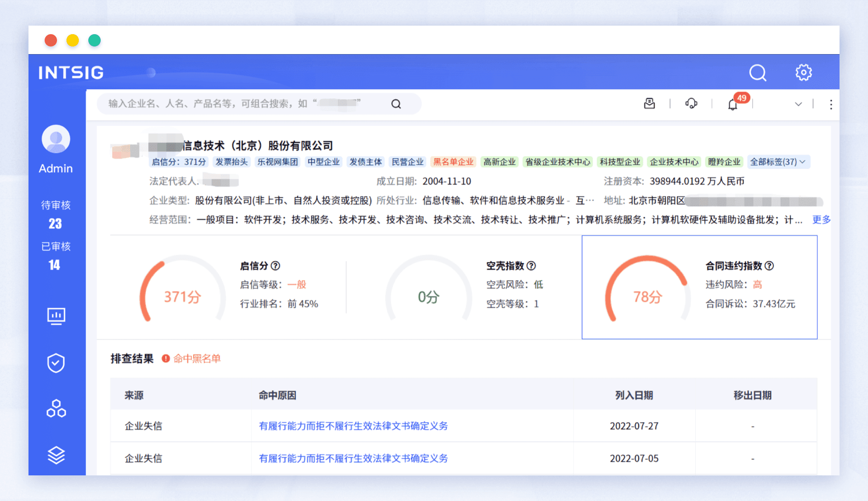Click the 列入日期 column header
Screen dimensions: 868x501
[634, 395]
